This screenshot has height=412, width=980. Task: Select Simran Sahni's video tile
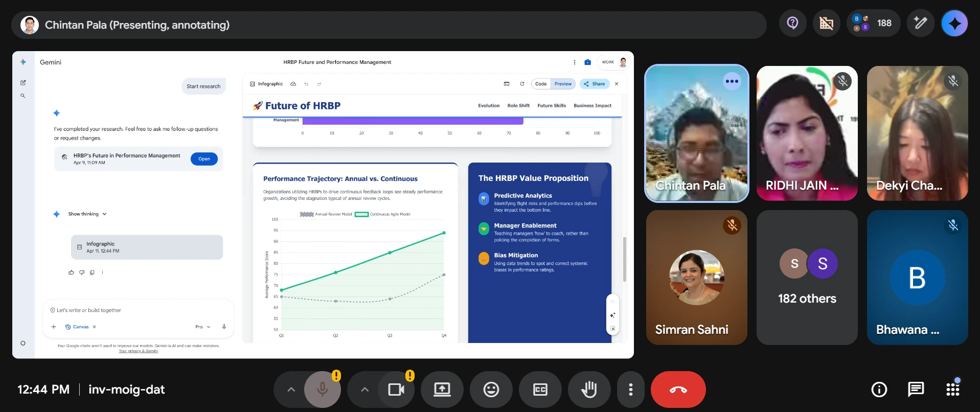696,278
